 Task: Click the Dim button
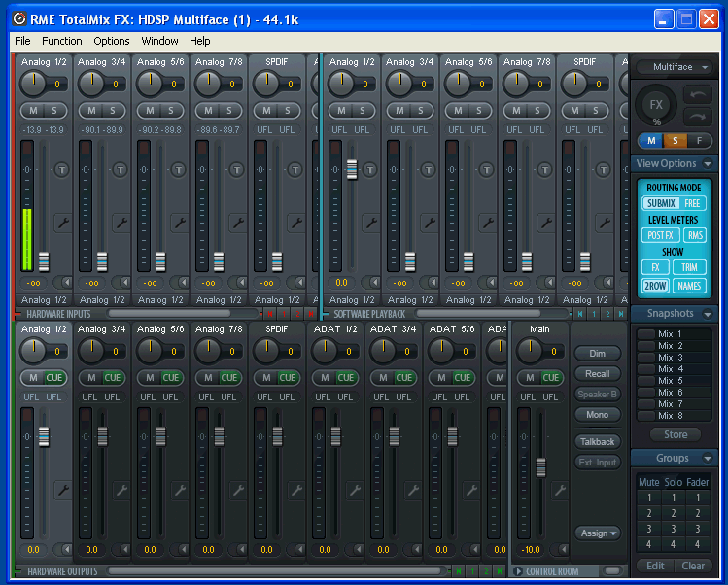[x=598, y=354]
